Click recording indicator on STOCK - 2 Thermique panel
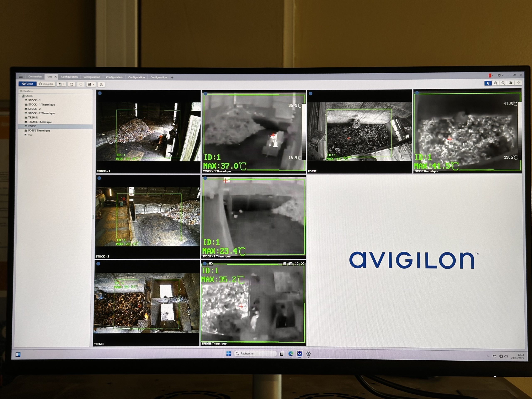The image size is (532, 399). pyautogui.click(x=205, y=179)
